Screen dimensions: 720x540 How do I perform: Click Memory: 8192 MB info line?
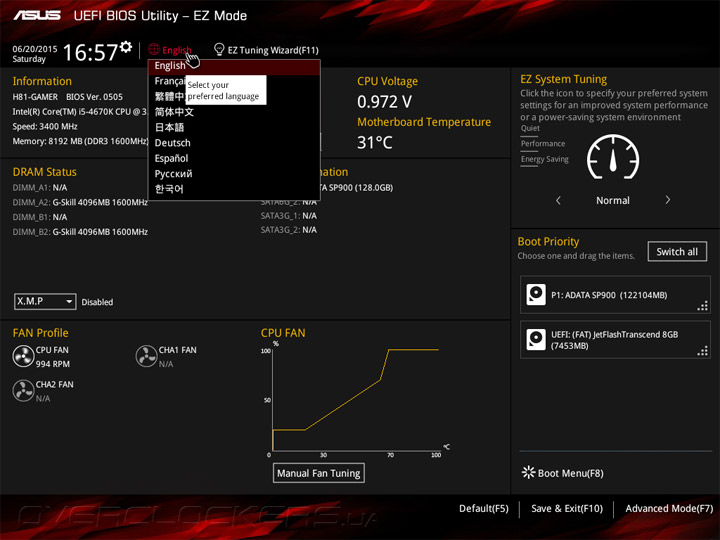pos(80,141)
